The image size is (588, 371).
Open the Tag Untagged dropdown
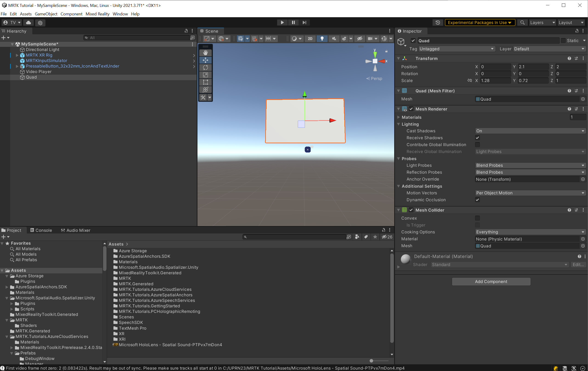click(x=457, y=49)
